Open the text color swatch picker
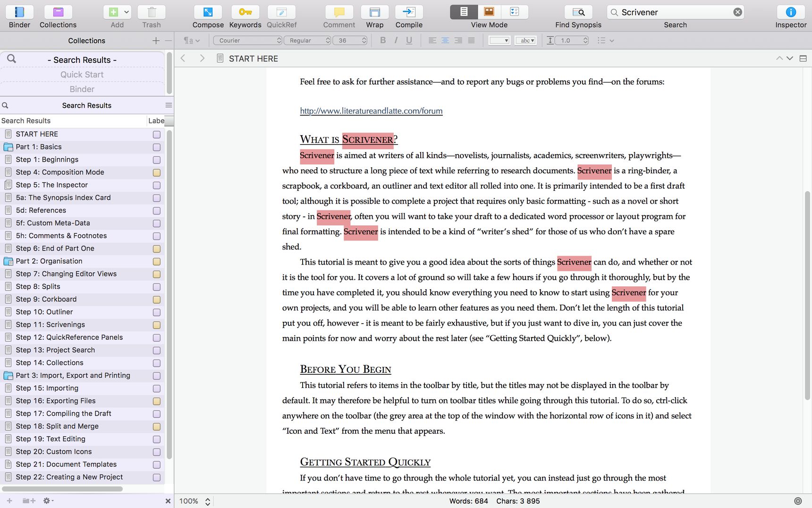 pyautogui.click(x=499, y=40)
